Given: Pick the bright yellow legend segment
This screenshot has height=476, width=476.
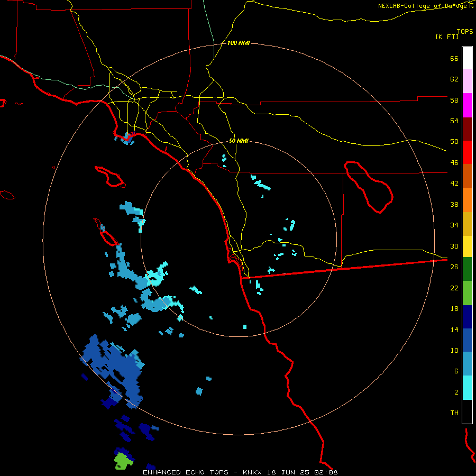Looking at the screenshot, I should coord(467,246).
